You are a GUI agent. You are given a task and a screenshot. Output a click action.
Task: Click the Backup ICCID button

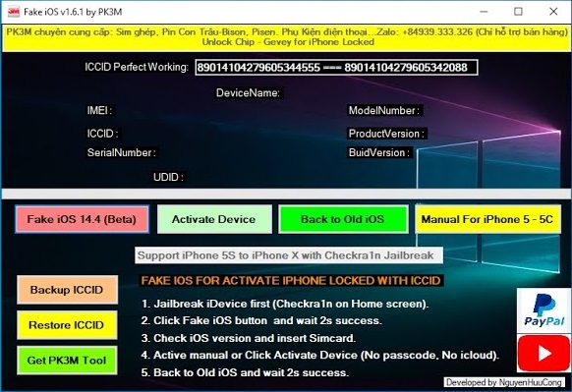click(x=67, y=290)
